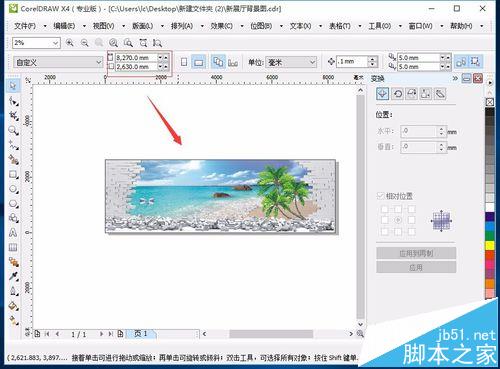Toggle portrait page orientation
Viewport: 500px width, 369px height.
click(184, 62)
